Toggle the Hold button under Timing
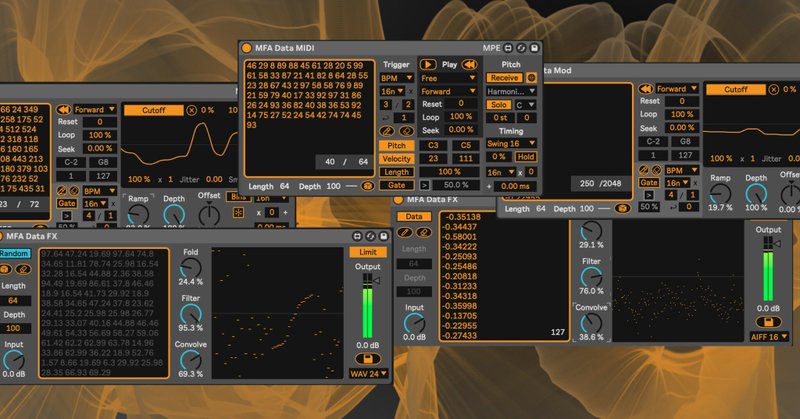 pyautogui.click(x=526, y=157)
